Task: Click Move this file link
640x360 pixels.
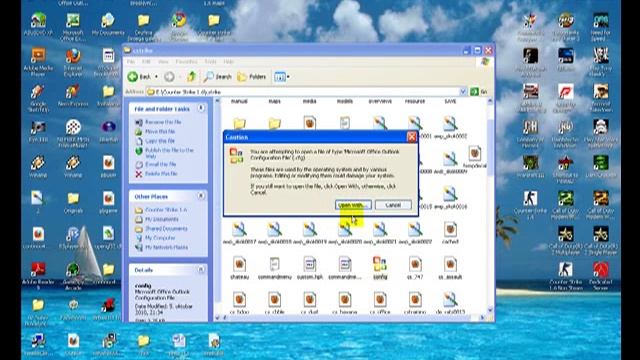Action: (160, 131)
